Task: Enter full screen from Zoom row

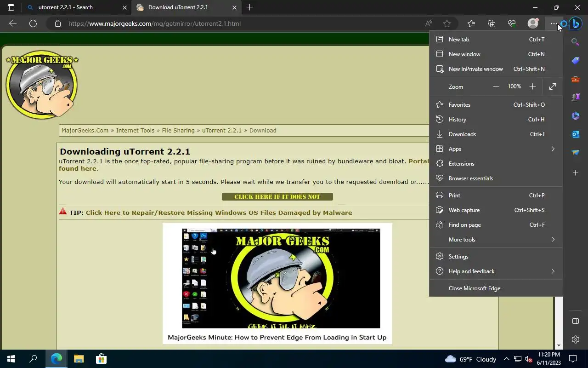Action: [553, 86]
